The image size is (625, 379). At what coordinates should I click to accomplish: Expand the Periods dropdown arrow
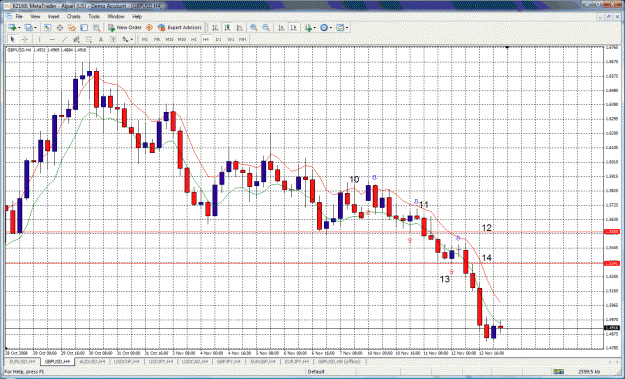(331, 27)
